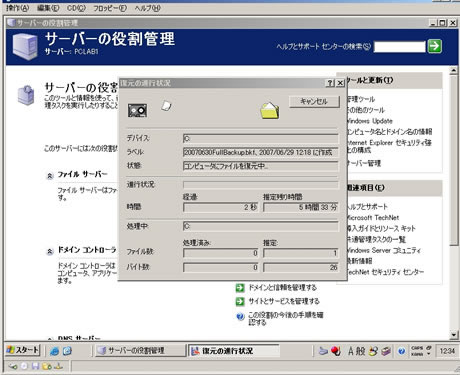Screen dimensions: 460x375
Task: Open the 編集(E) menu
Action: pyautogui.click(x=48, y=8)
